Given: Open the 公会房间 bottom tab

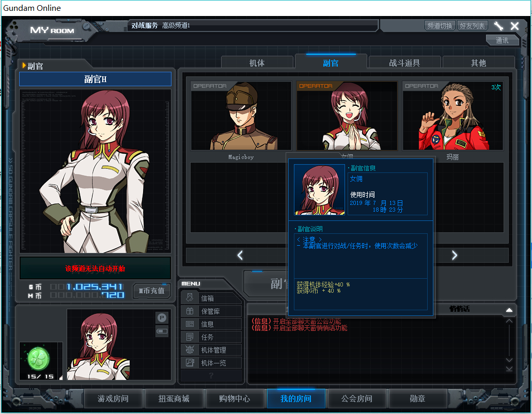Looking at the screenshot, I should [356, 399].
